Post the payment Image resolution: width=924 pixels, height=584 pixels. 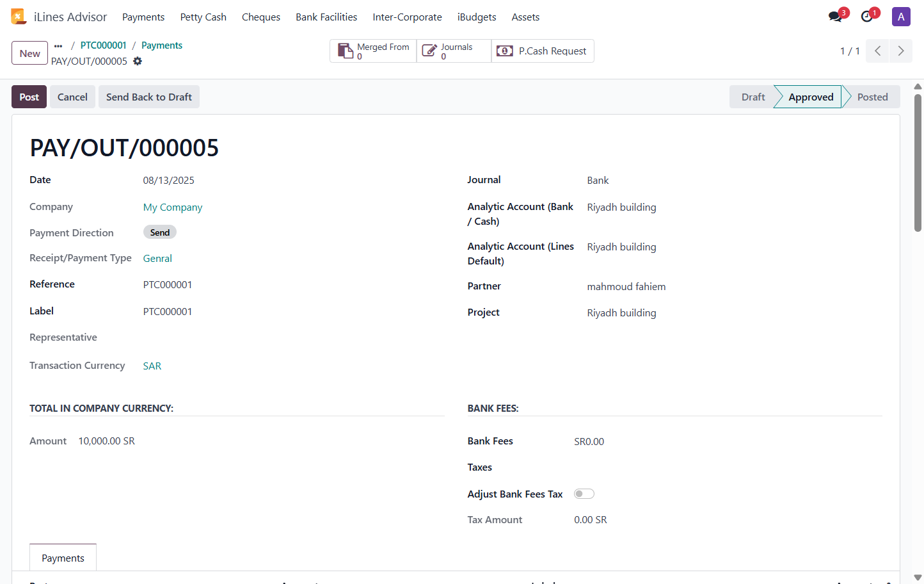[x=29, y=97]
